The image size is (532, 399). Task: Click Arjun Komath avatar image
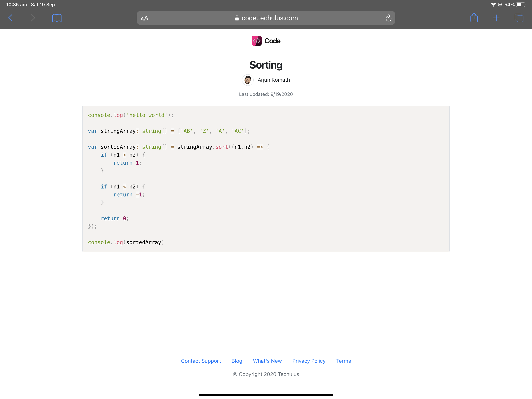click(x=248, y=80)
